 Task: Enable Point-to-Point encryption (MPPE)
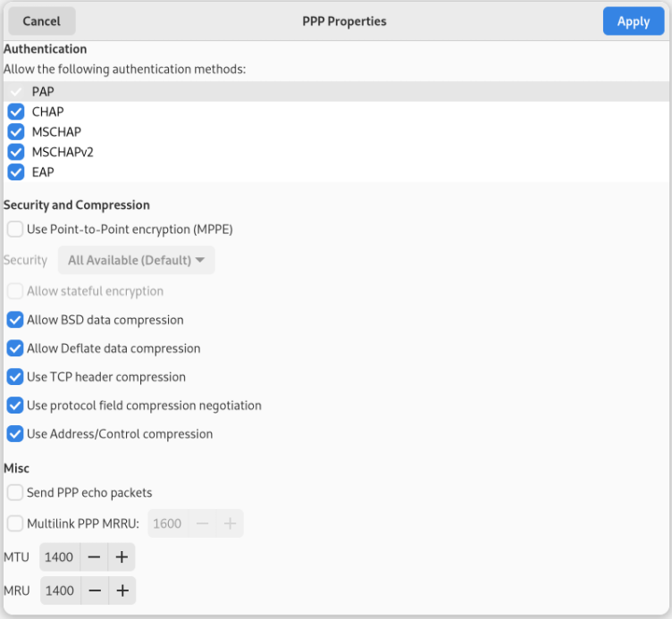(15, 230)
